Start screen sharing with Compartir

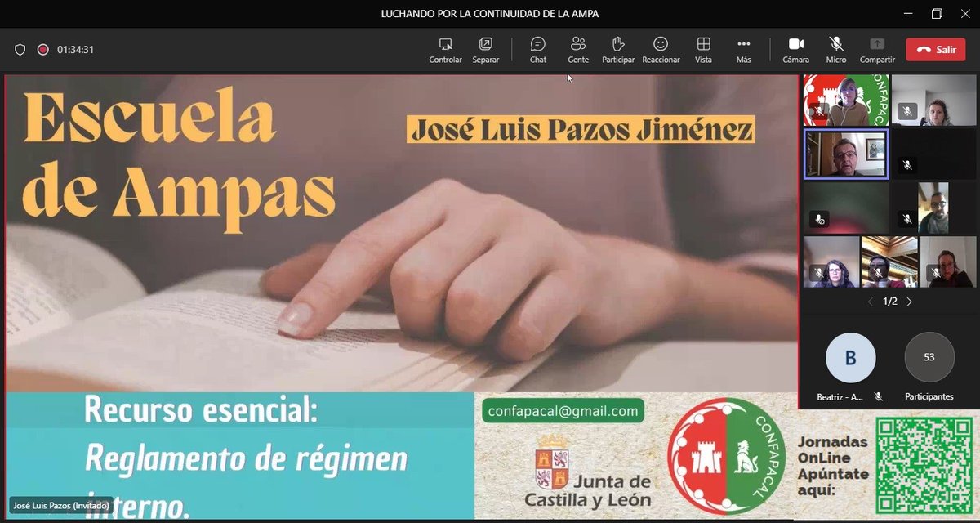pos(877,49)
